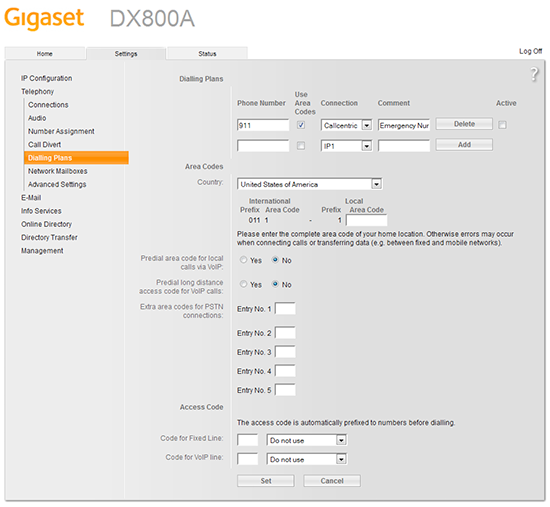Open Call Divert in the sidebar
The height and width of the screenshot is (507, 550).
click(45, 145)
